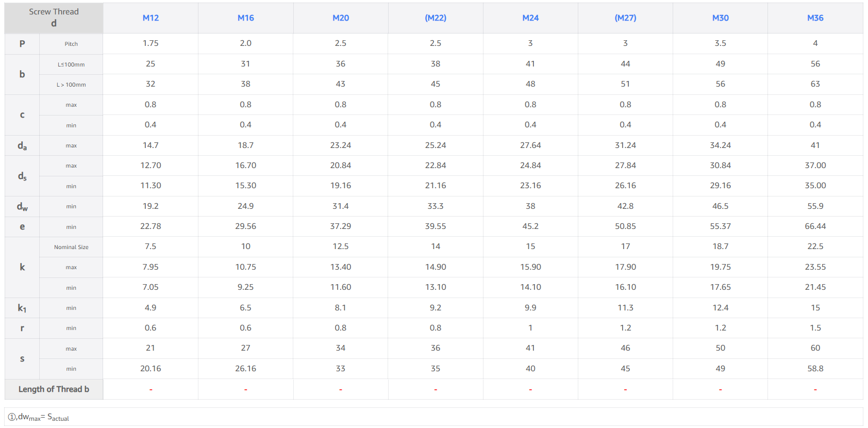Click the Screw Thread d header cell

point(54,18)
